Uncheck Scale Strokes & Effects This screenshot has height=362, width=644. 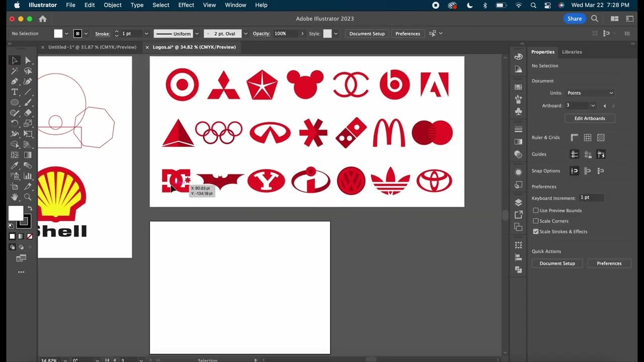pyautogui.click(x=536, y=232)
